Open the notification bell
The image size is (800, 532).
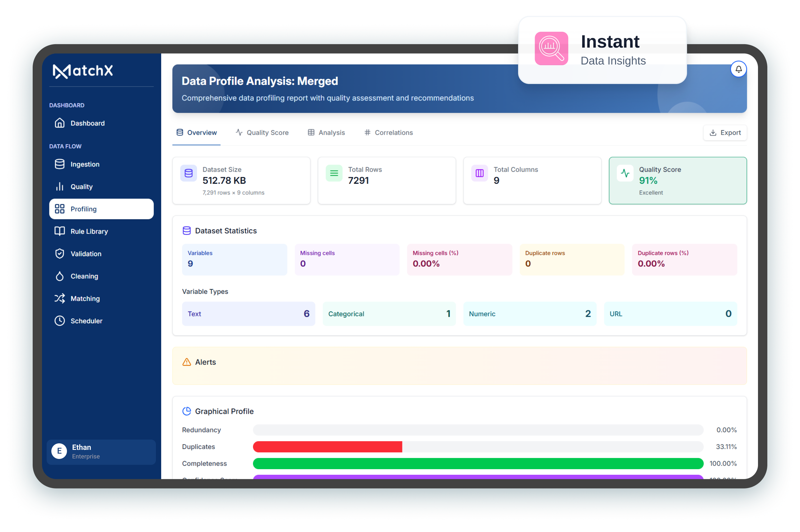(x=739, y=69)
